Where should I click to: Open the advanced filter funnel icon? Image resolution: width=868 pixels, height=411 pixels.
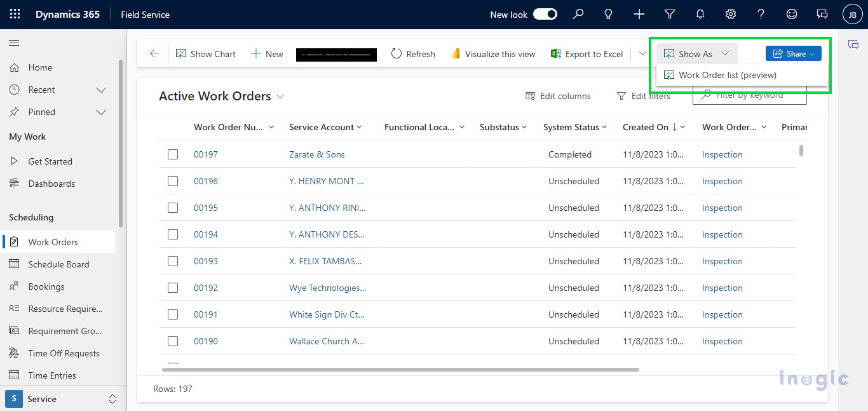tap(670, 14)
